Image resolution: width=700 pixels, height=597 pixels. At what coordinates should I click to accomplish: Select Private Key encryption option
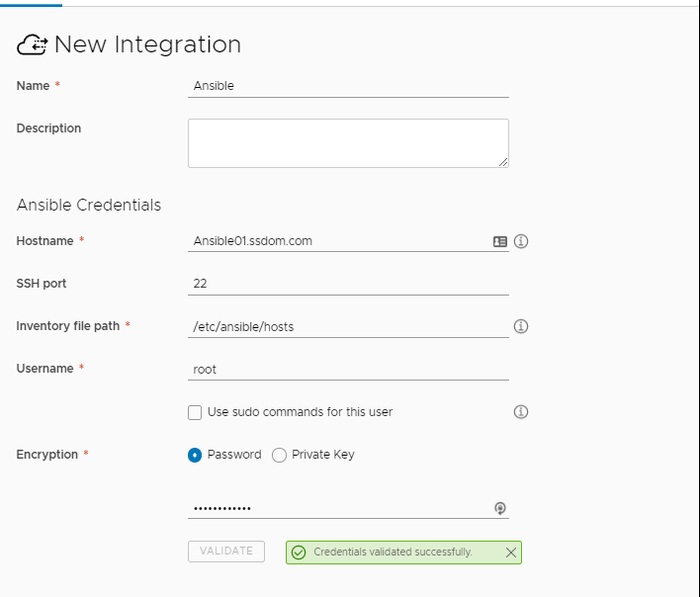click(x=279, y=455)
